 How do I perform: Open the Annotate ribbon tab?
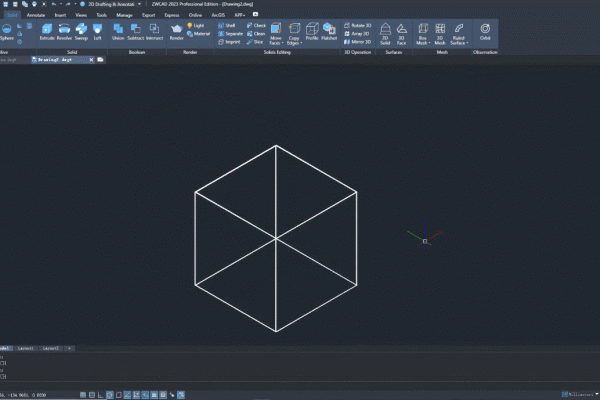point(36,15)
